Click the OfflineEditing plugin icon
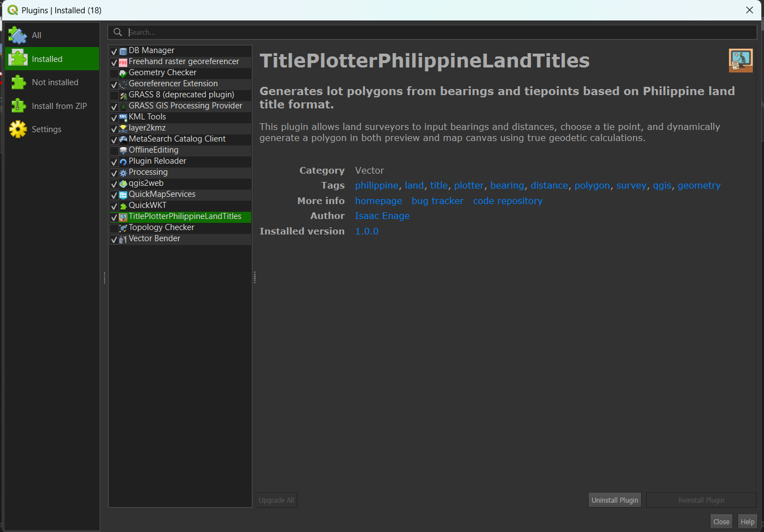 pyautogui.click(x=123, y=150)
